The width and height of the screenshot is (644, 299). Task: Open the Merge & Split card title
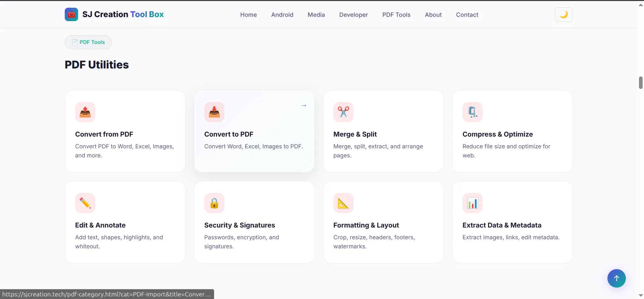(x=355, y=134)
